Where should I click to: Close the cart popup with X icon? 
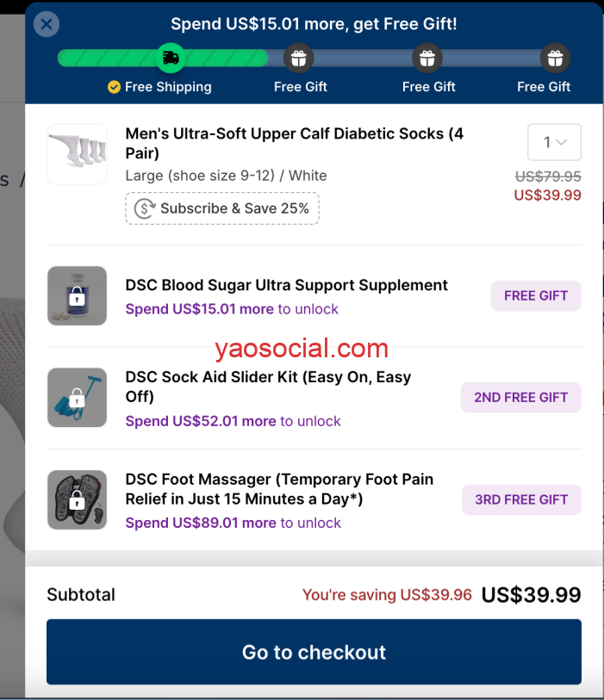(47, 24)
